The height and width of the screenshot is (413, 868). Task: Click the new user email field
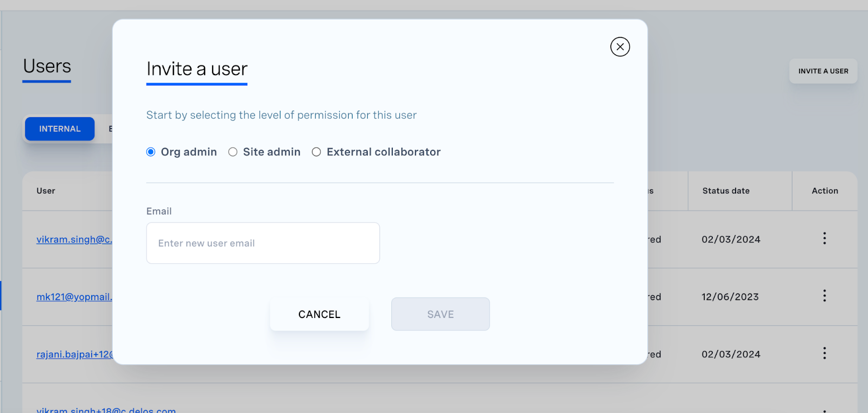(263, 243)
